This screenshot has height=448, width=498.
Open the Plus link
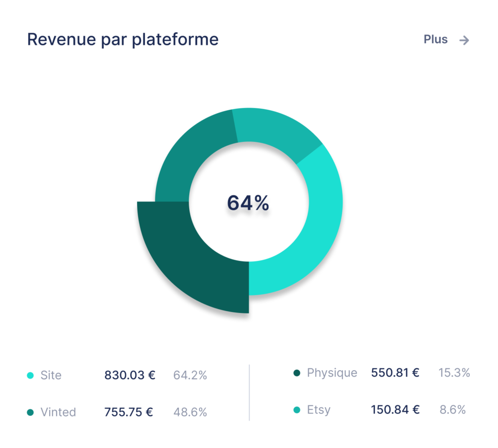point(436,39)
